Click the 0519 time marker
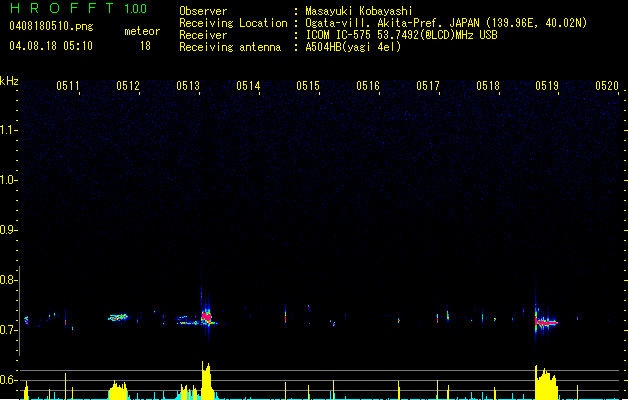This screenshot has height=400, width=629. click(547, 85)
